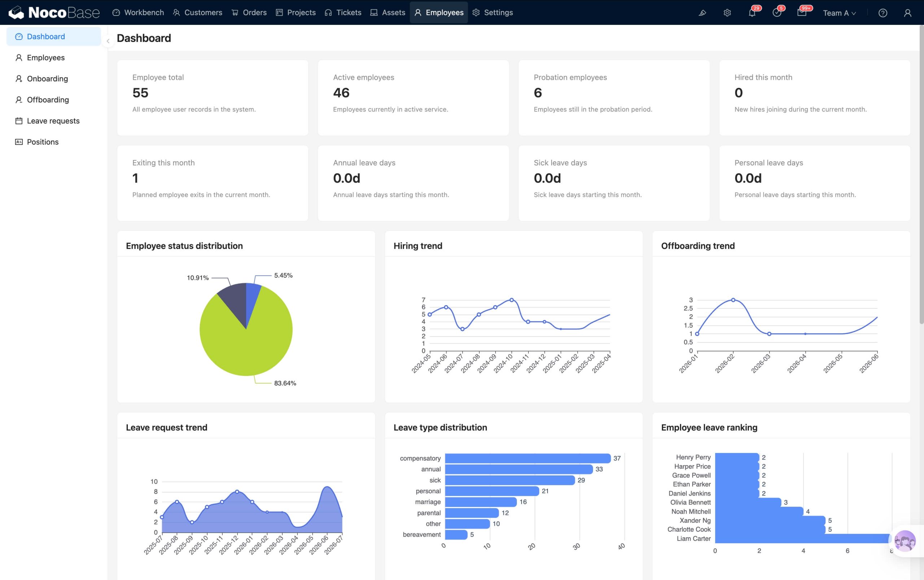This screenshot has width=924, height=580.
Task: Open the help question mark icon
Action: 882,13
